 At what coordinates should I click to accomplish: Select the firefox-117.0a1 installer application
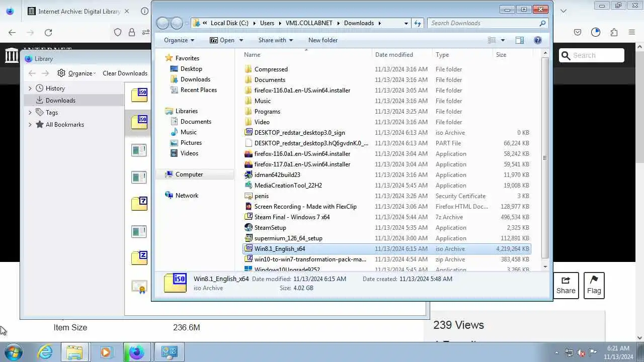click(302, 164)
